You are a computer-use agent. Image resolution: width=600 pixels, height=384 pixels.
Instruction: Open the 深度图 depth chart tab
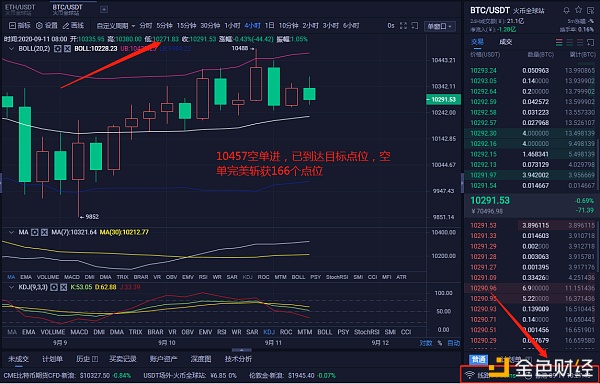tap(201, 359)
